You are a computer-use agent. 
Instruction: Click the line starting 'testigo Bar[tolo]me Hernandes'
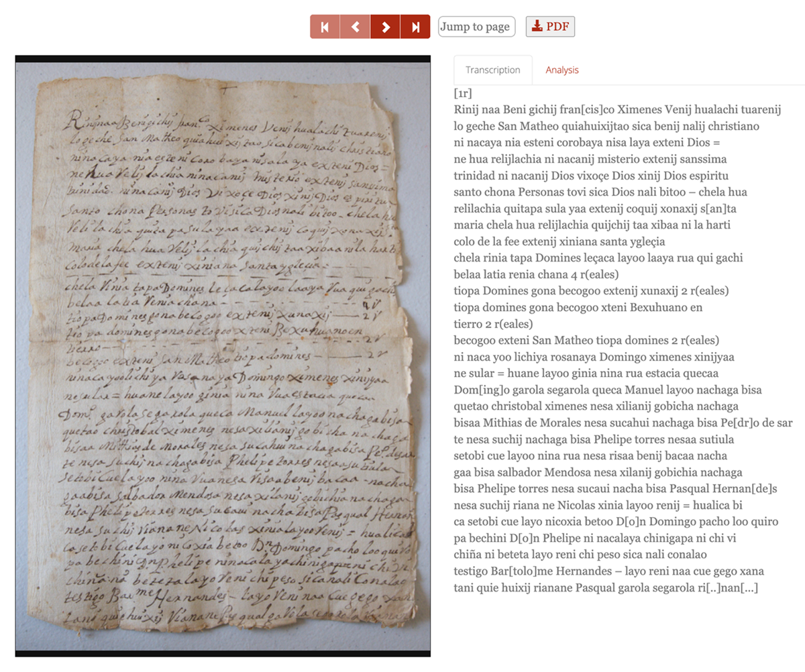pos(609,571)
